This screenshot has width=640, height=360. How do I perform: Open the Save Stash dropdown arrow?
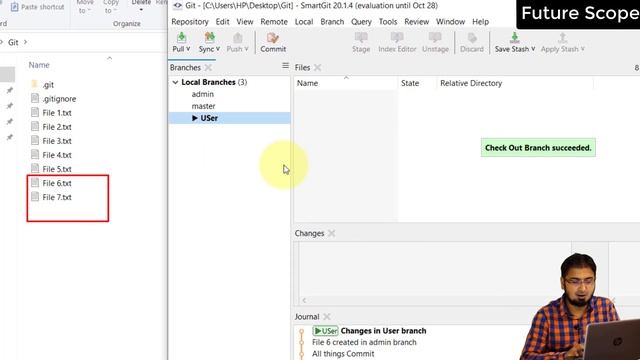pyautogui.click(x=533, y=49)
